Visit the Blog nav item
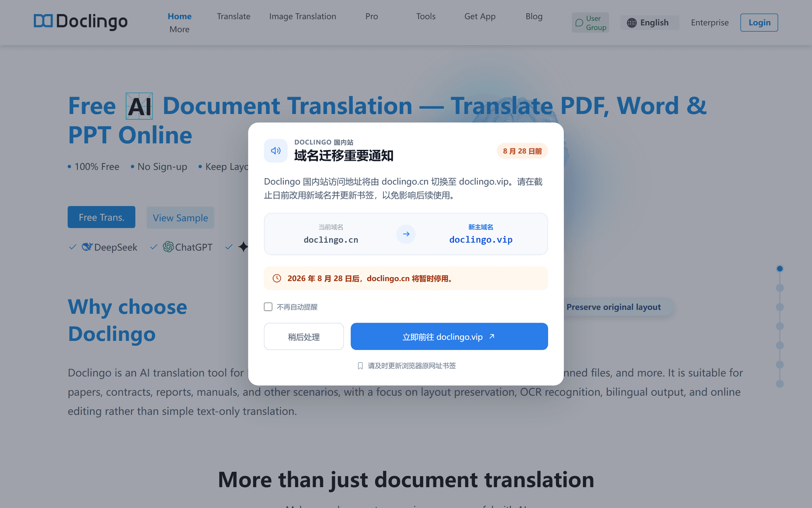This screenshot has height=508, width=812. pos(534,16)
